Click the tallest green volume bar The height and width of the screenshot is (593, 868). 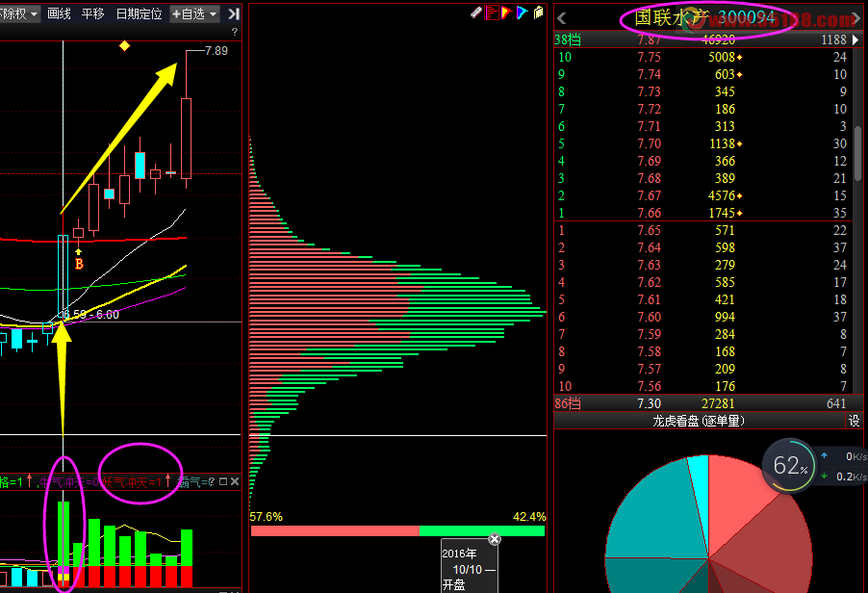click(64, 533)
